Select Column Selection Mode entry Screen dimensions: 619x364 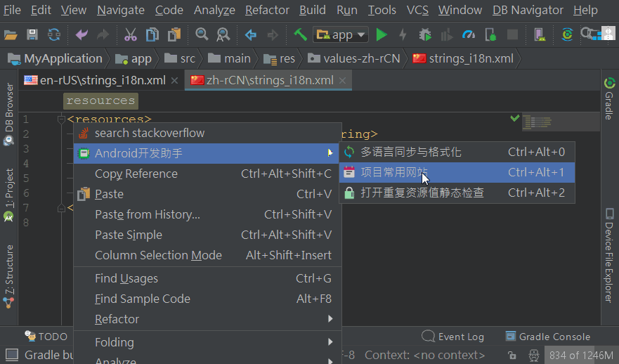(207, 255)
